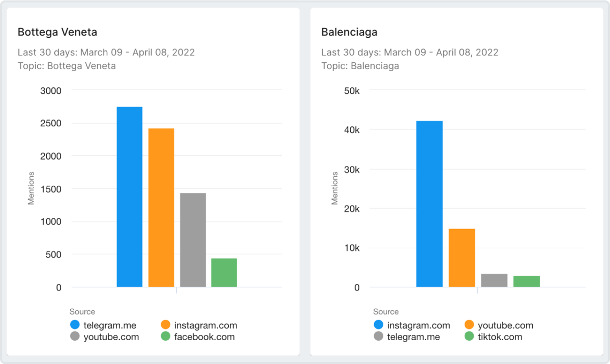
Task: Click the orange instagram.com legend dot in Bottega Veneta
Action: 166,325
